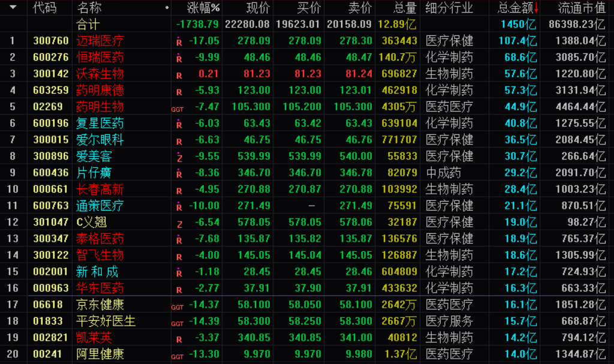Select the 片仔癀 stock name
Viewport: 614px width, 364px height.
tap(94, 173)
